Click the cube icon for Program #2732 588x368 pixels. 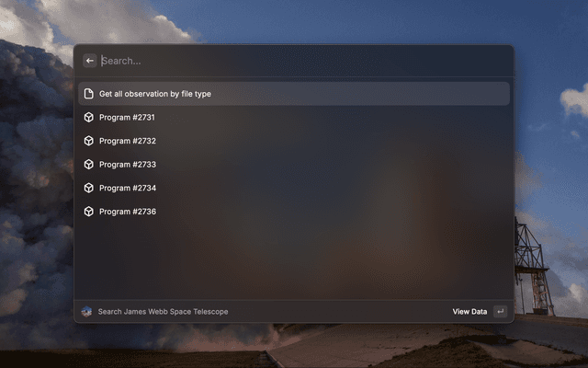coord(88,141)
